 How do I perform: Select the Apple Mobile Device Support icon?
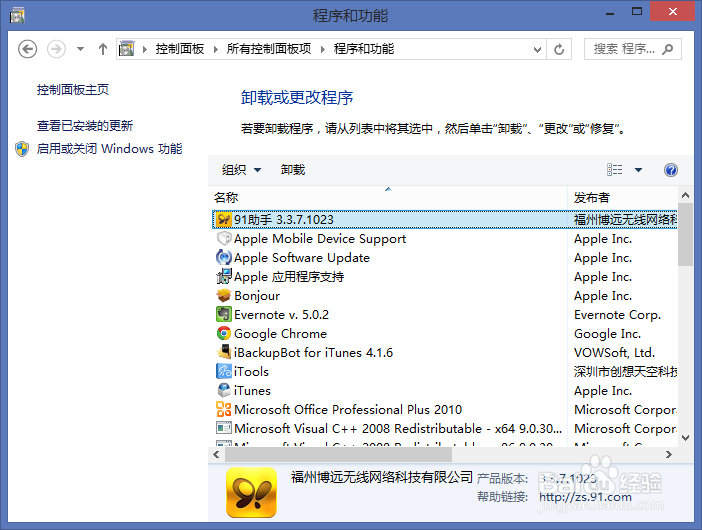[x=223, y=239]
